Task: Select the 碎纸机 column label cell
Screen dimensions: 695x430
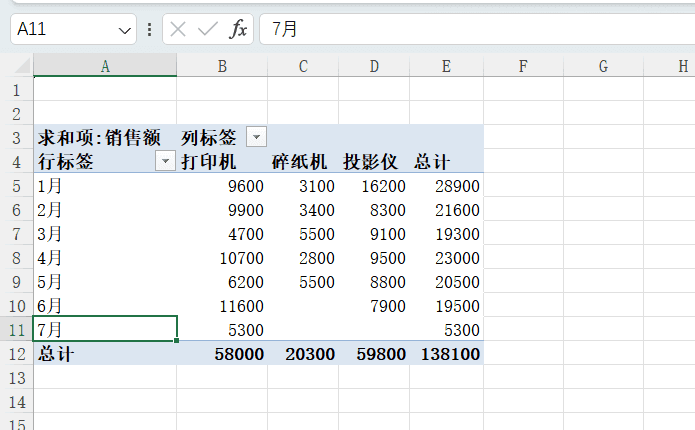Action: coord(303,161)
